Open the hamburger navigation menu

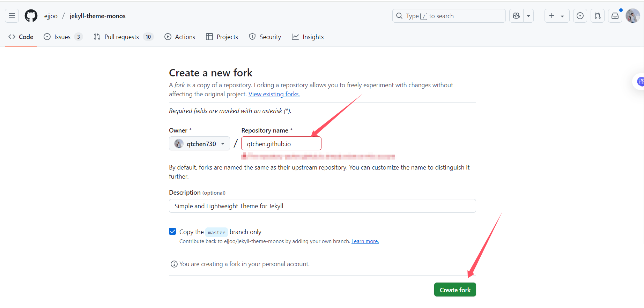[x=12, y=16]
